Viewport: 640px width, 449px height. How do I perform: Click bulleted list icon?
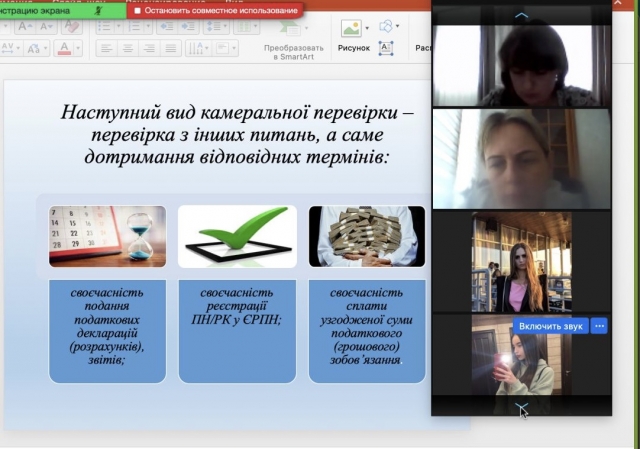pos(105,27)
